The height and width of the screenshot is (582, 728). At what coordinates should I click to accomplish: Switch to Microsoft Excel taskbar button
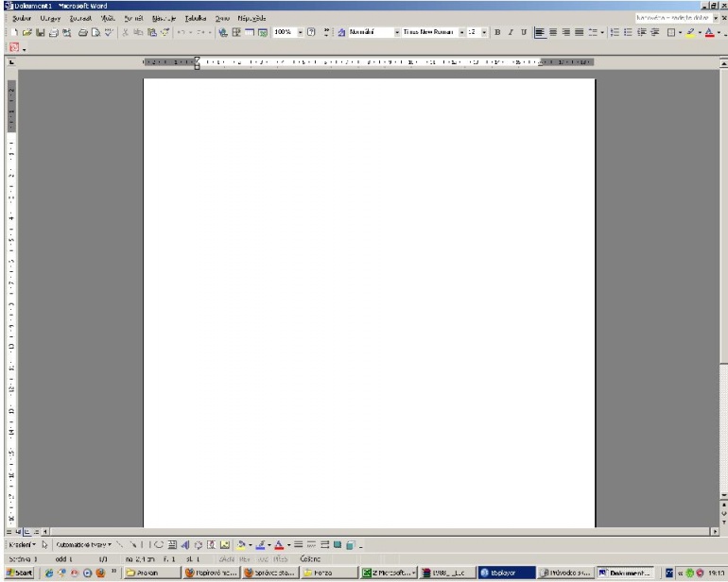(390, 573)
